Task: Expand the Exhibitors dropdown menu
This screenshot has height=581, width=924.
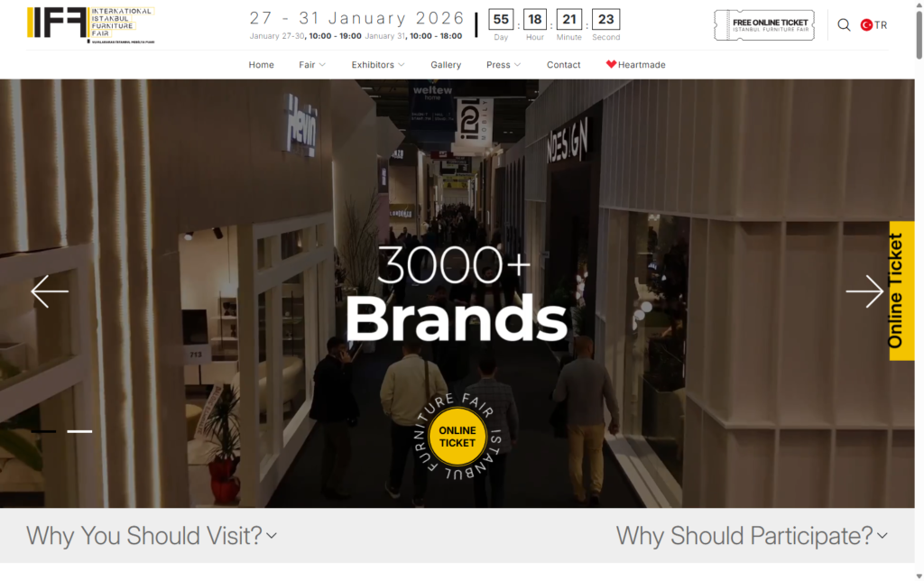Action: coord(378,65)
